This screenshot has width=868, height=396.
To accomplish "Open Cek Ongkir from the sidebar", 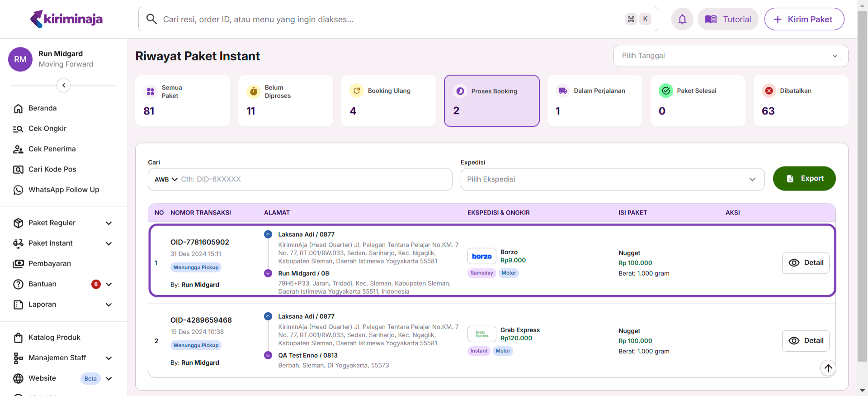I will click(x=47, y=129).
